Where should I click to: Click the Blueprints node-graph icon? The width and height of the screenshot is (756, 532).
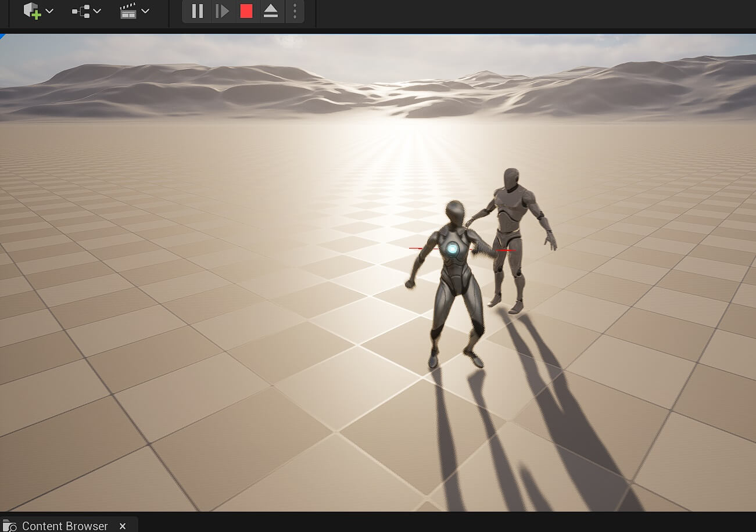(x=81, y=11)
